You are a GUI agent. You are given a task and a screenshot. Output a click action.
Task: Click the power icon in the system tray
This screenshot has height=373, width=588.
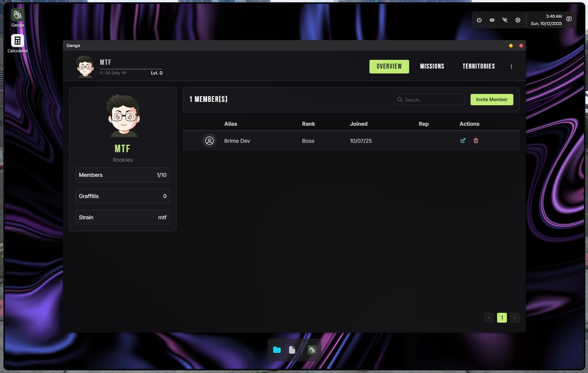pos(479,20)
